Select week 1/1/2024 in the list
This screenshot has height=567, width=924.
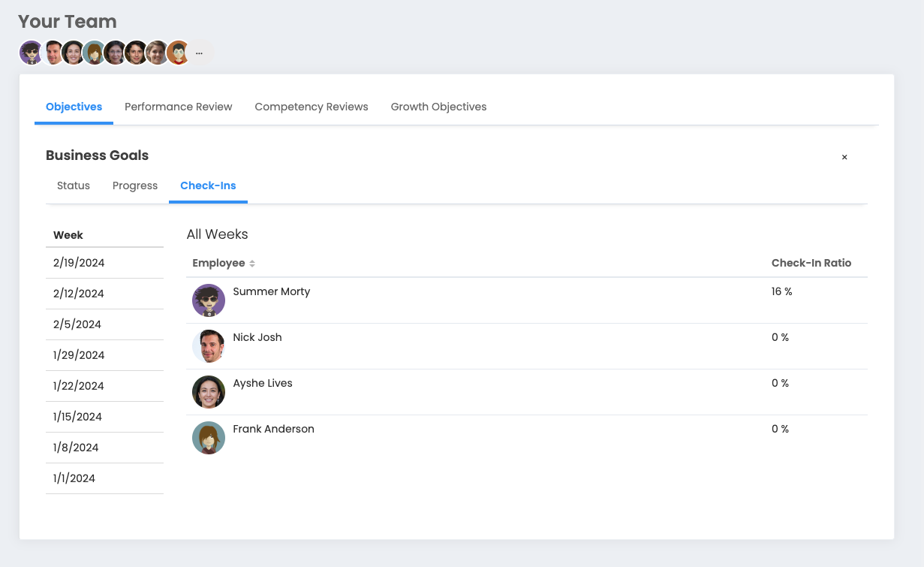click(74, 478)
